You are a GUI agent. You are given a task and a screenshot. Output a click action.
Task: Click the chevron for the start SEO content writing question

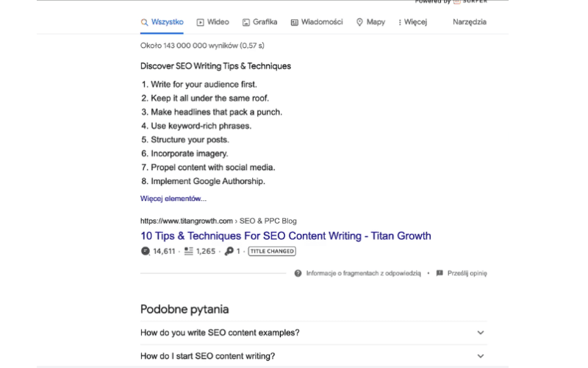[481, 356]
